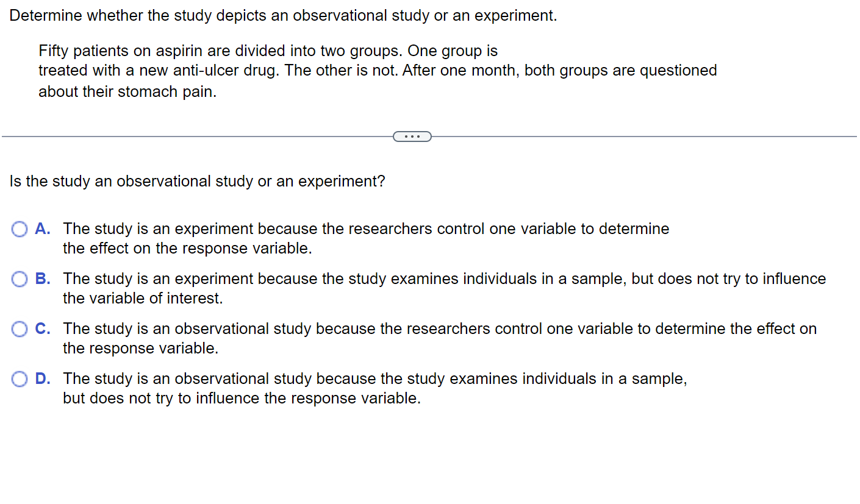Select the blue letter B label
The width and height of the screenshot is (860, 504).
point(42,279)
